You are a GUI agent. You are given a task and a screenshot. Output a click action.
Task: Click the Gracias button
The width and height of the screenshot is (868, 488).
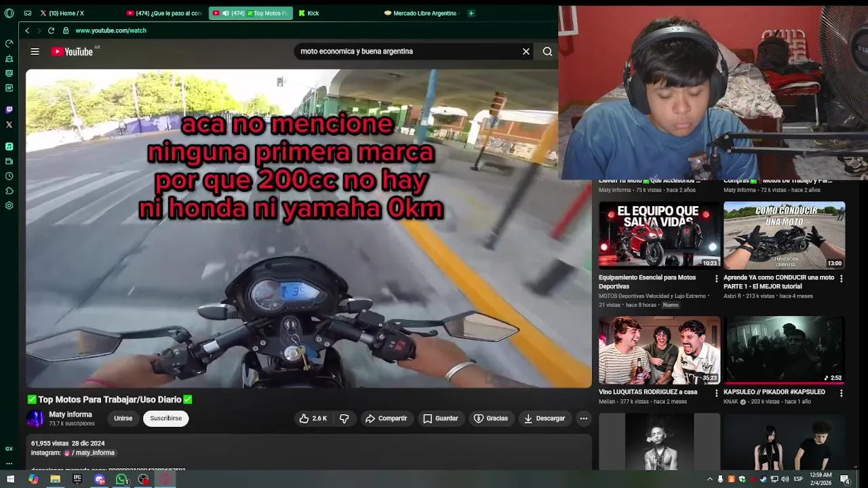click(x=490, y=419)
